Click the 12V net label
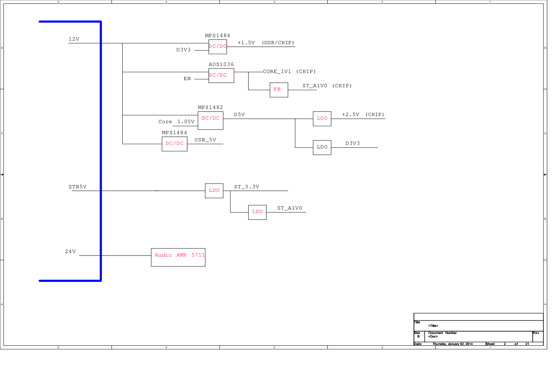This screenshot has width=554, height=392. 74,39
